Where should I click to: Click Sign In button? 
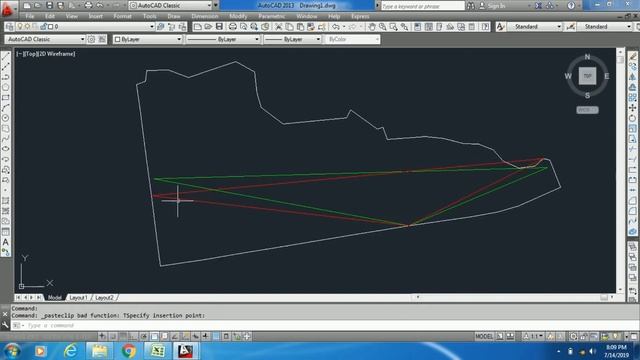(x=492, y=6)
